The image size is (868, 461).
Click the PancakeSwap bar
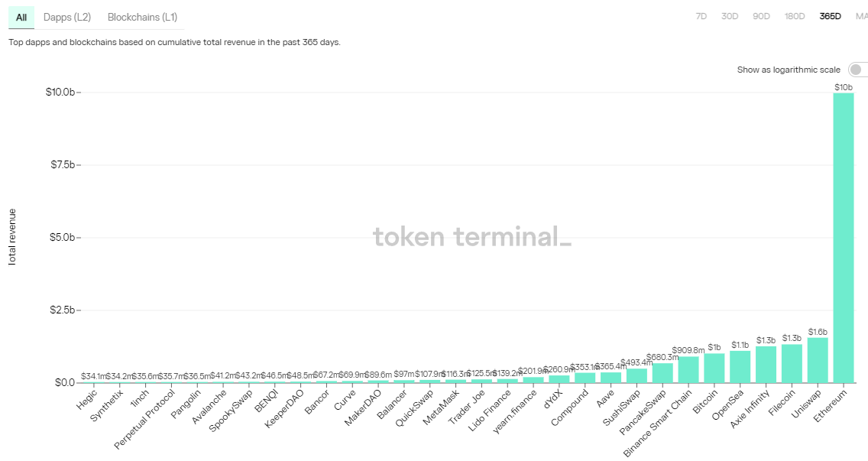click(662, 373)
